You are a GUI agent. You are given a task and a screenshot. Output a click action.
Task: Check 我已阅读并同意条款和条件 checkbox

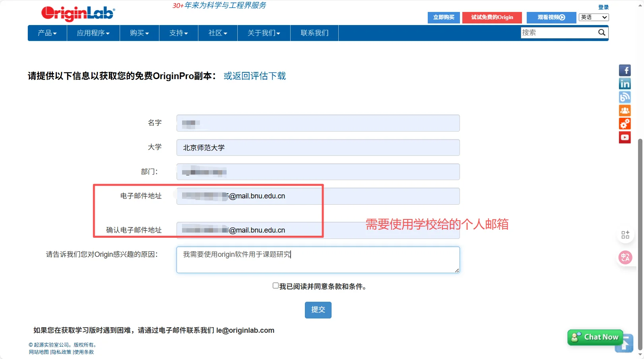click(275, 285)
